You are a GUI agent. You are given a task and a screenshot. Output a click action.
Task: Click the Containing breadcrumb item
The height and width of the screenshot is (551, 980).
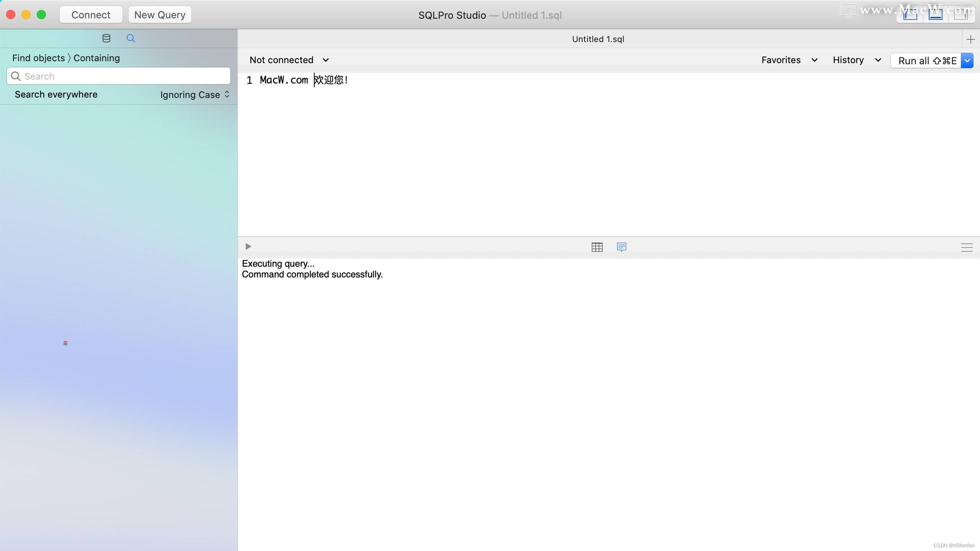tap(96, 58)
